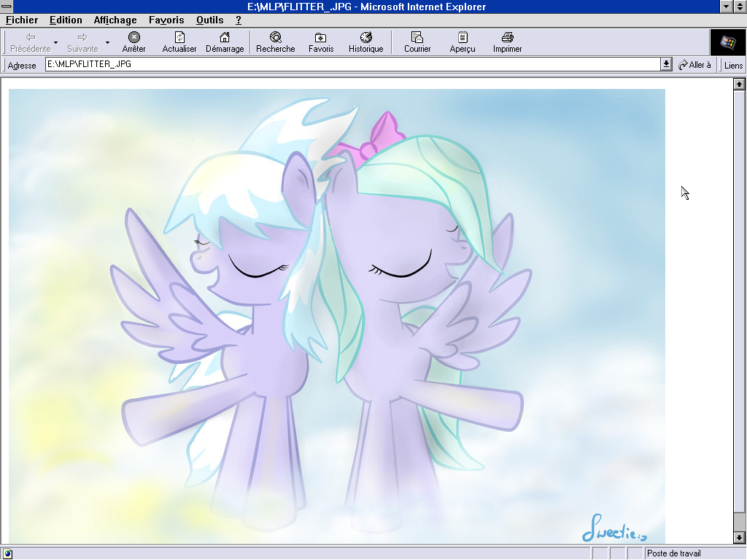Image resolution: width=747 pixels, height=560 pixels.
Task: Open the Affichage menu
Action: point(115,20)
